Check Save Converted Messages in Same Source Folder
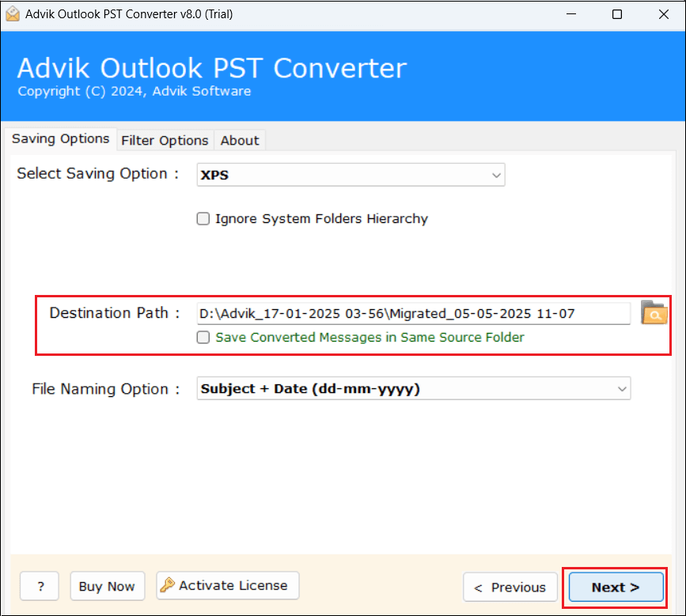Image resolution: width=686 pixels, height=616 pixels. click(x=203, y=338)
